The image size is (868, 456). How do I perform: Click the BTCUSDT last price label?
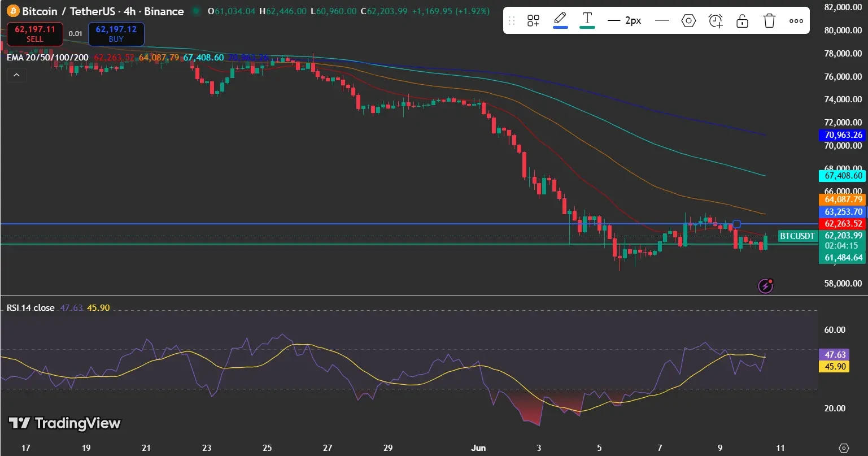[x=797, y=236]
